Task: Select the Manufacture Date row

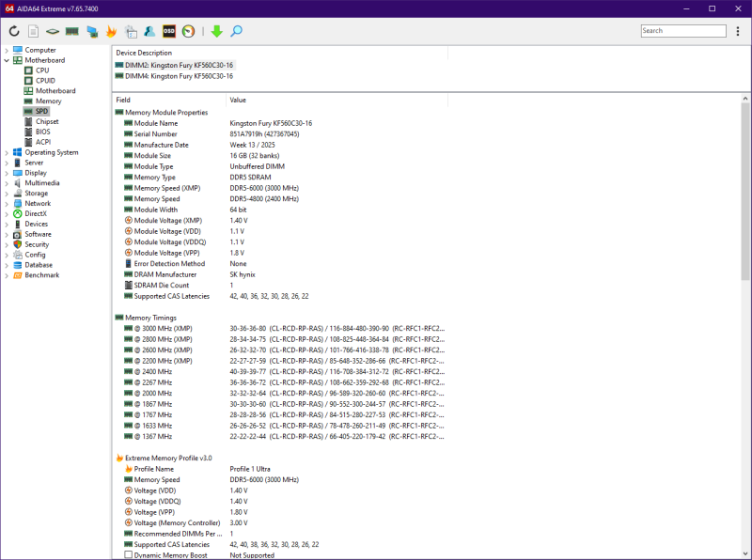Action: pos(280,145)
